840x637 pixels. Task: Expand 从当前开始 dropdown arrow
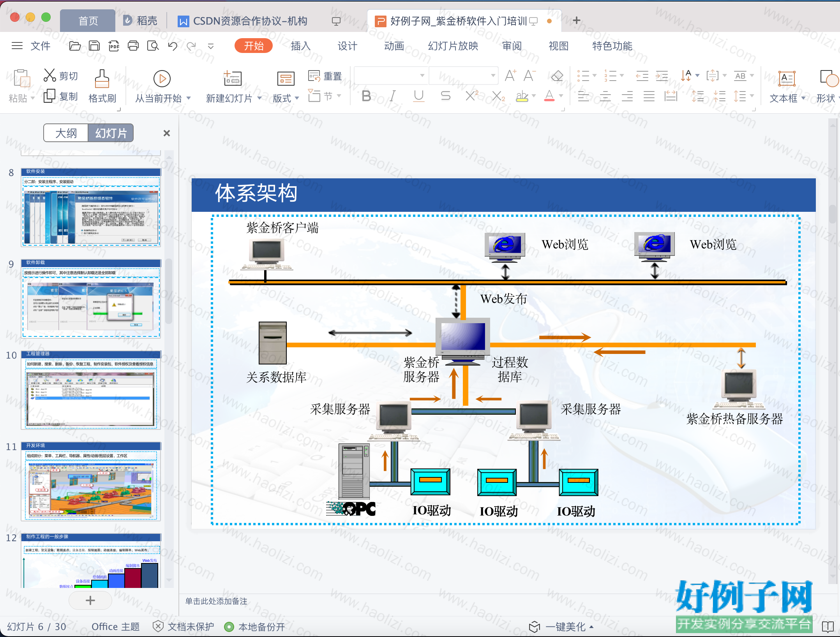point(189,98)
